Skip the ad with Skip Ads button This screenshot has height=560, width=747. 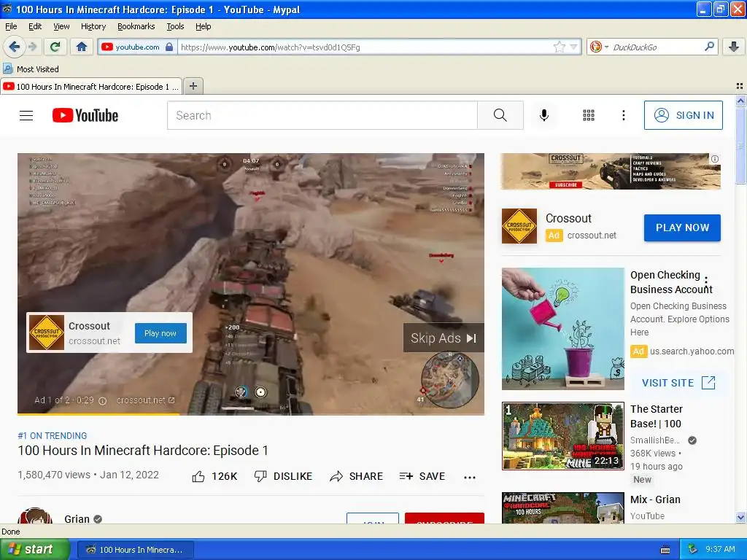click(444, 338)
